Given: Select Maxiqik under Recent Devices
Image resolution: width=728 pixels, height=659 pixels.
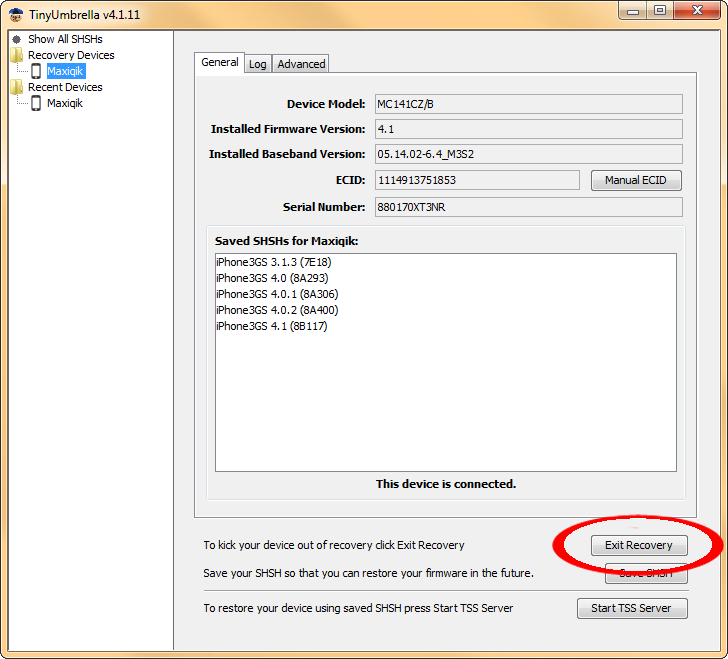Looking at the screenshot, I should click(65, 103).
